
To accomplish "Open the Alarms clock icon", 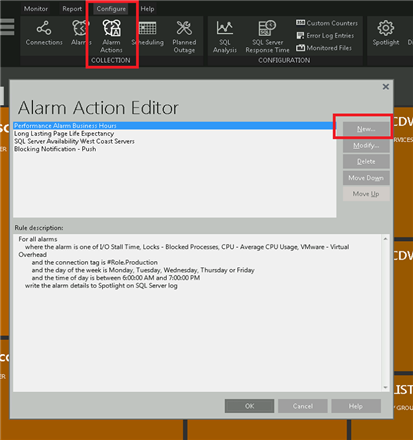I will pyautogui.click(x=81, y=33).
